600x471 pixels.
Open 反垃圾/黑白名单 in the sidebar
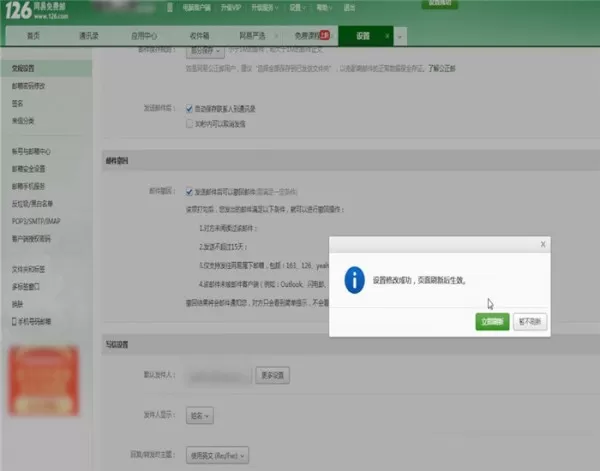(32, 204)
